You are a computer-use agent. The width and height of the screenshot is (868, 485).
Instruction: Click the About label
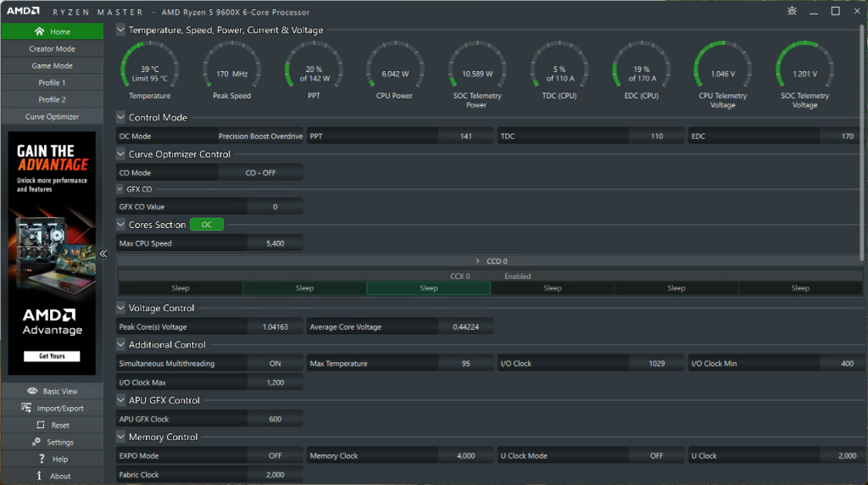pos(60,477)
